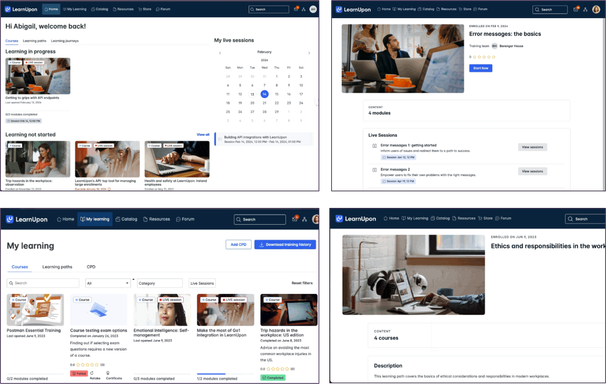Screen dimensions: 606x384
Task: Open Postman Essential Training course thumbnail
Action: [x=35, y=310]
